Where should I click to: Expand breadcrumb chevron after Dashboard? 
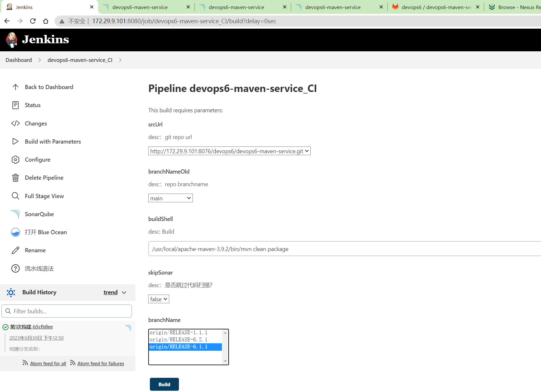[40, 60]
